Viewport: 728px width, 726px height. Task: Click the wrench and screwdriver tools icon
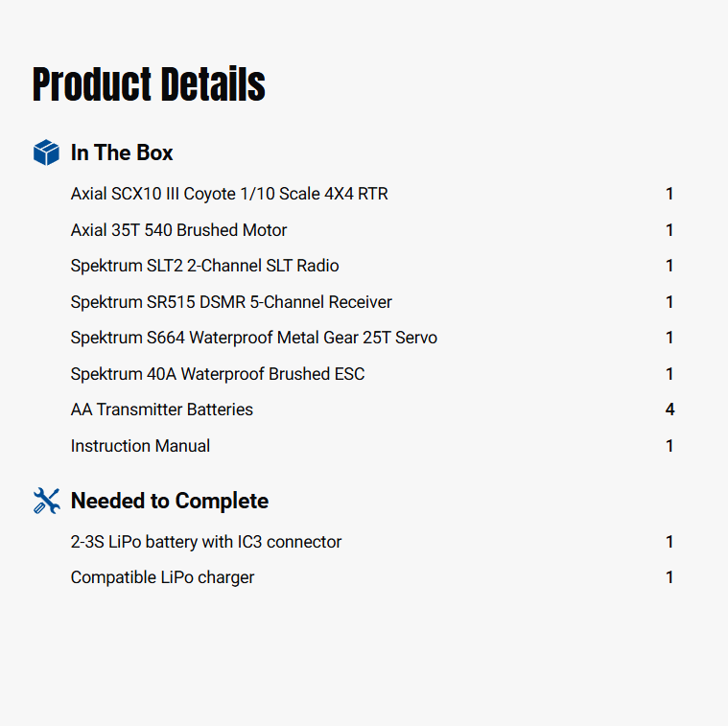[46, 501]
